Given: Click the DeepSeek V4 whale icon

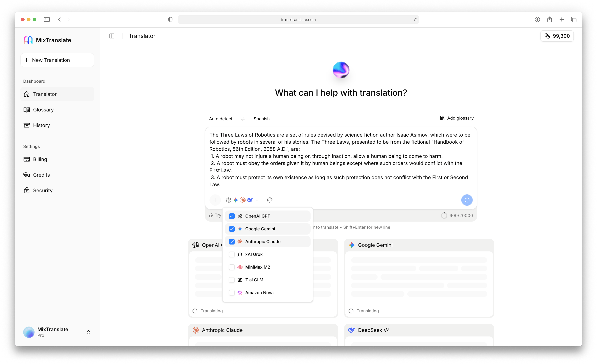Looking at the screenshot, I should tap(352, 330).
